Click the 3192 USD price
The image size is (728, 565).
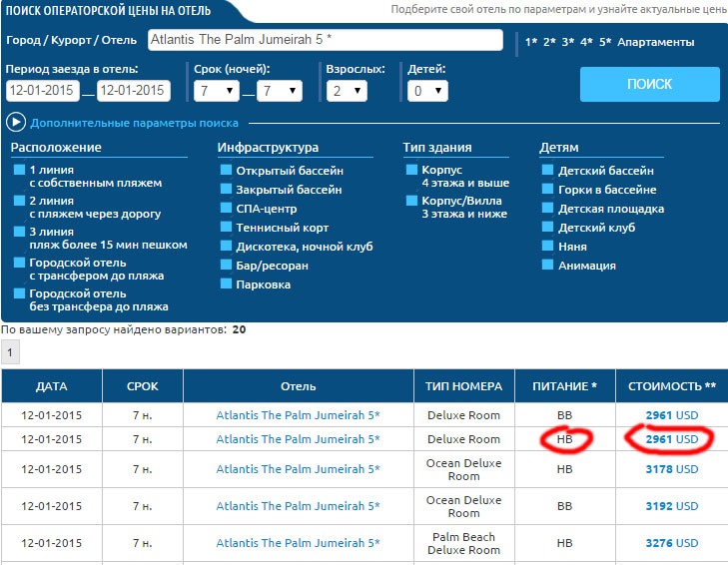point(672,506)
